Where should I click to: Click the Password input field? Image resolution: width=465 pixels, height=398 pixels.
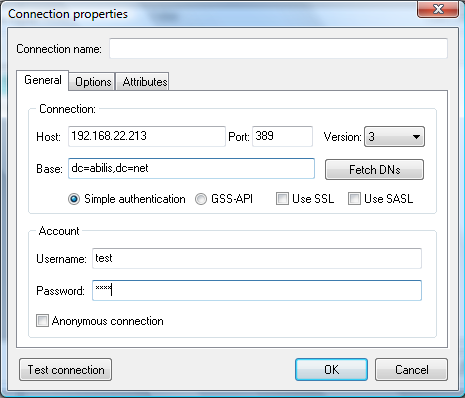(x=257, y=290)
